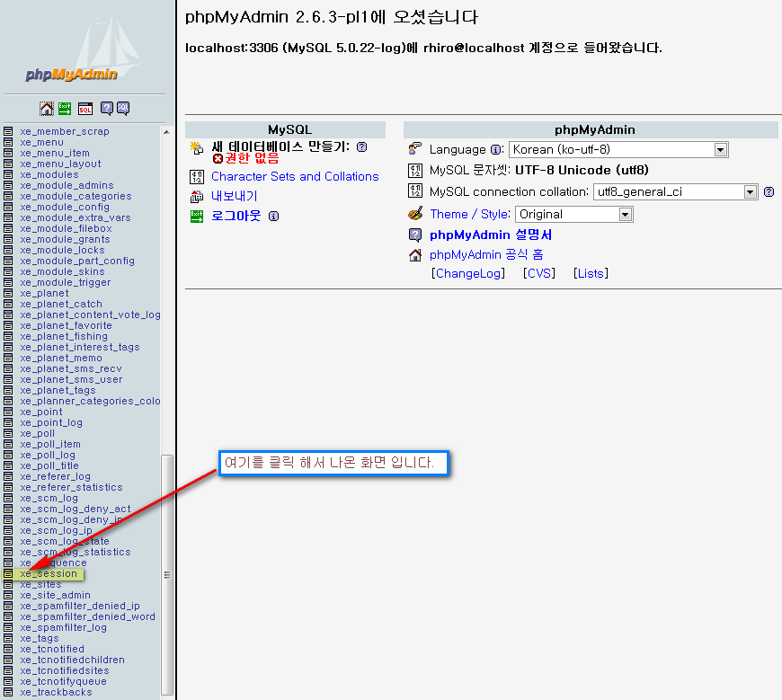Open Character Sets and Collations link
The height and width of the screenshot is (700, 782).
pos(295,176)
